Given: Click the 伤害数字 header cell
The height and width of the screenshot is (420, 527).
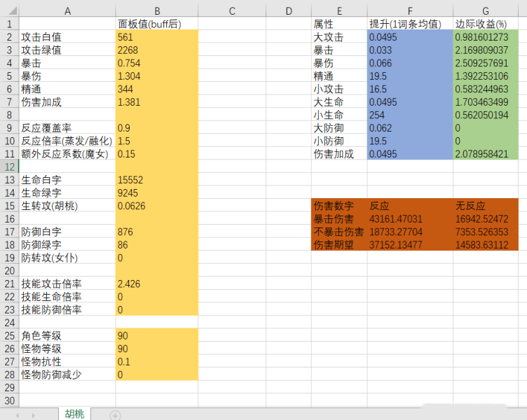Looking at the screenshot, I should [x=339, y=206].
